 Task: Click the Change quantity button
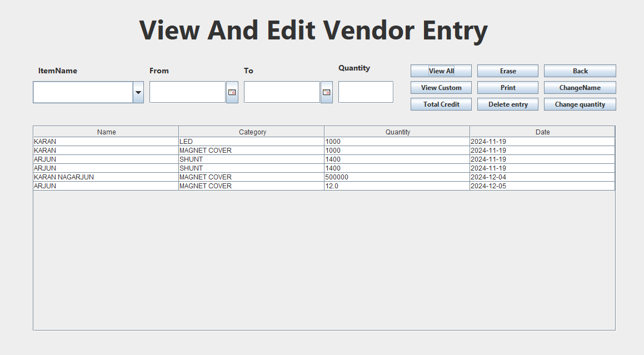point(580,104)
